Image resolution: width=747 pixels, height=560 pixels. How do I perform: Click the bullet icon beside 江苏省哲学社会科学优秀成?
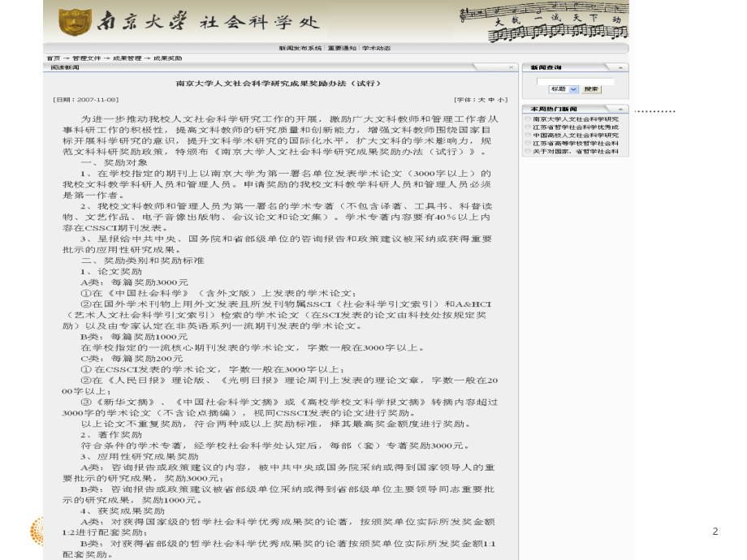[528, 127]
